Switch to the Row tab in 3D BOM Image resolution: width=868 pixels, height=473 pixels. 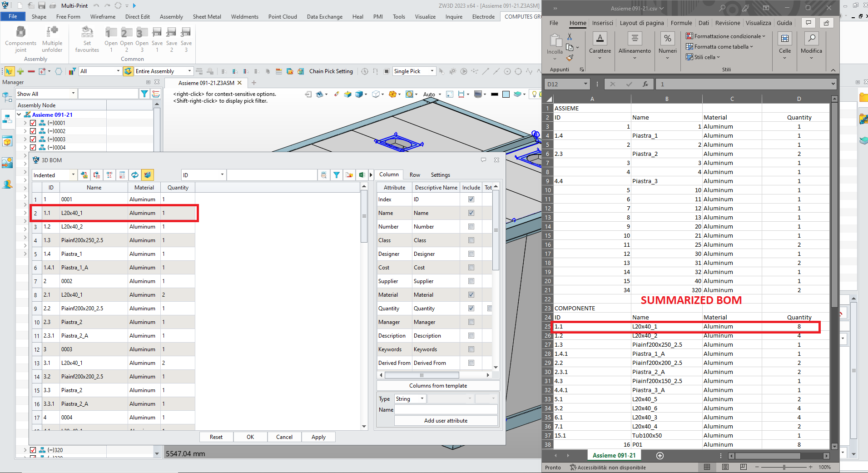click(x=415, y=175)
